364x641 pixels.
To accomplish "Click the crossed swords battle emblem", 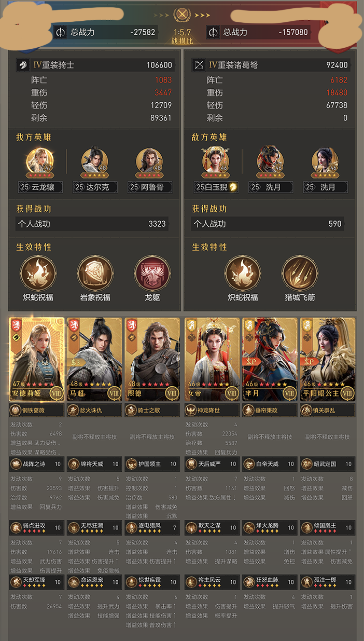I will pos(181,15).
